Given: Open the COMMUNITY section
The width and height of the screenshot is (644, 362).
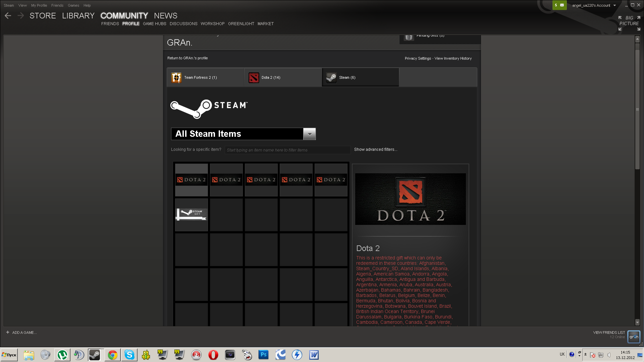Looking at the screenshot, I should click(124, 16).
